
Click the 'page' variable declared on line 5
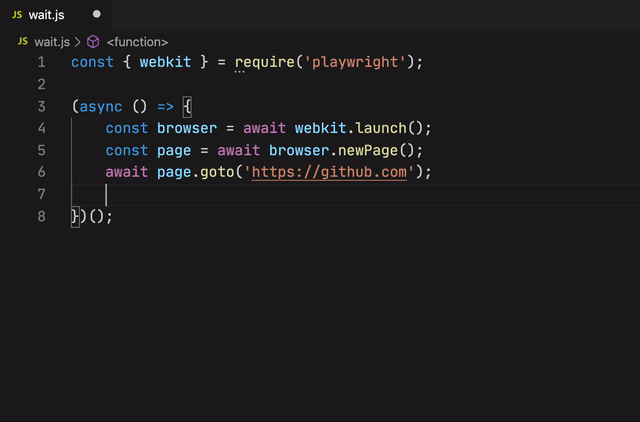[x=174, y=151]
